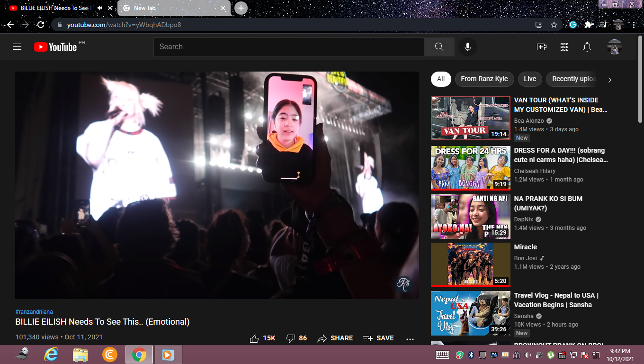Viewport: 644px width, 364px height.
Task: Open the Bon Jovi channel link
Action: 525,258
